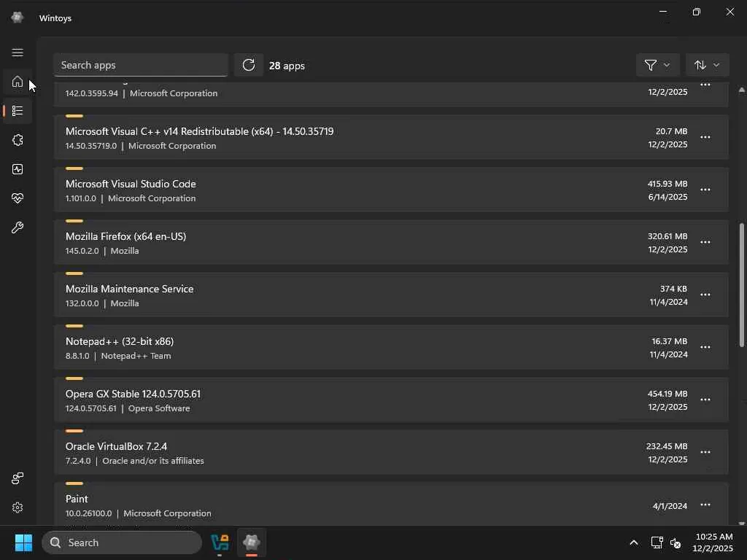
Task: Select the Microsoft Visual Studio Code entry
Action: [x=391, y=190]
